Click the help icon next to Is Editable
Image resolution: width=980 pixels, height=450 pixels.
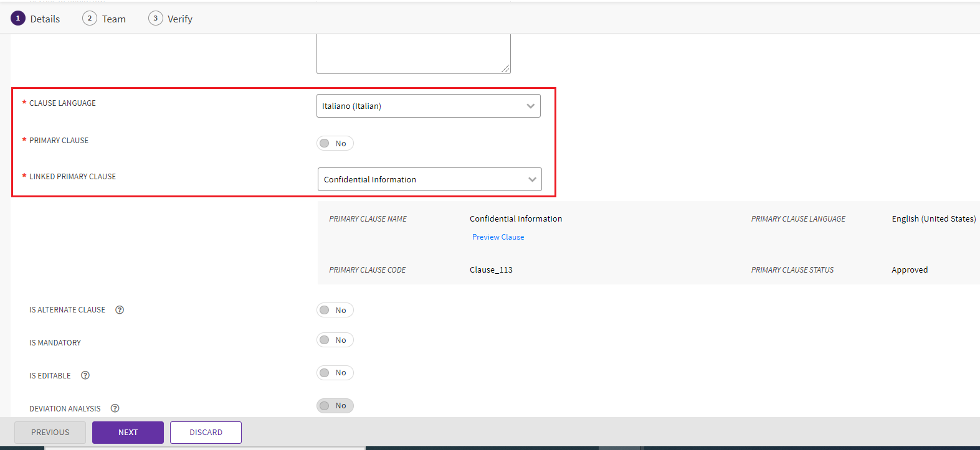85,375
